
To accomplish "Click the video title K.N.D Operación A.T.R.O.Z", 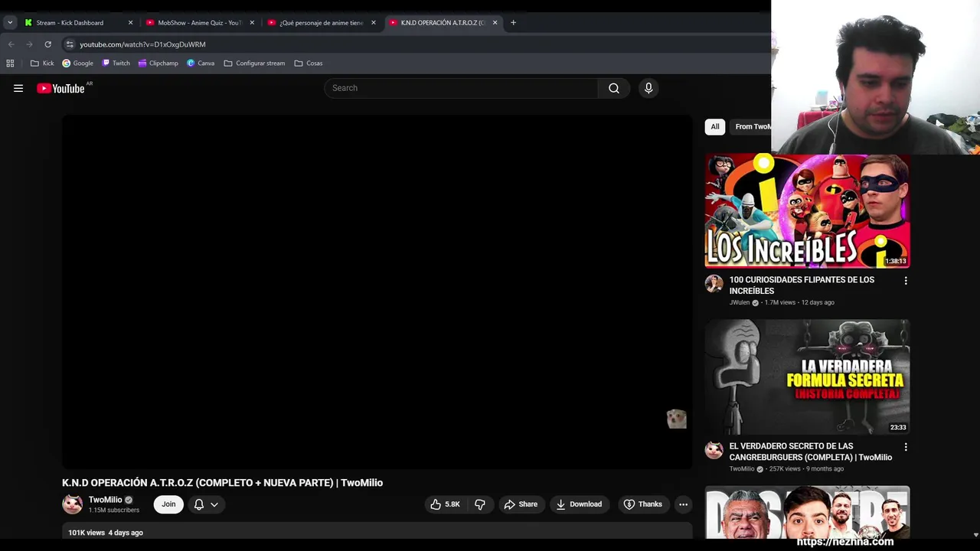I will [222, 483].
